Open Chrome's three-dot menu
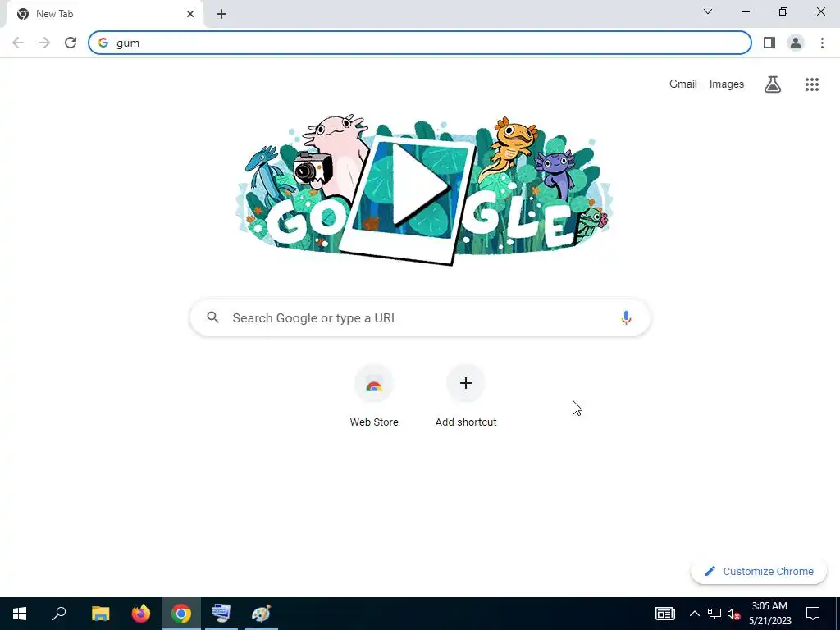Viewport: 840px width, 630px height. click(x=822, y=43)
